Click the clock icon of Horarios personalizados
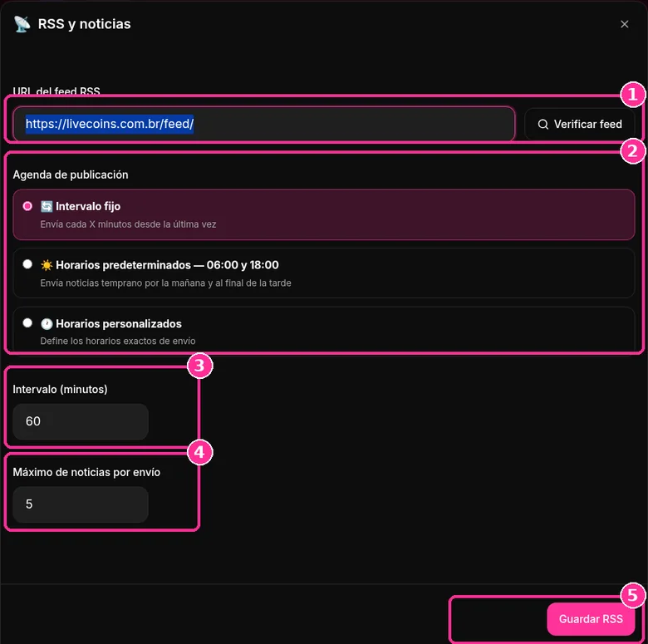 point(47,323)
